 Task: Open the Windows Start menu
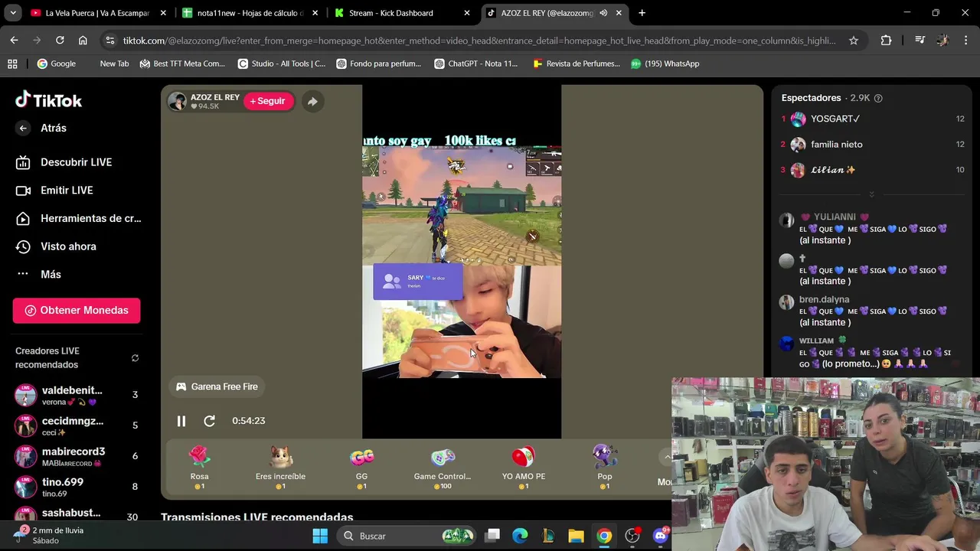point(320,536)
